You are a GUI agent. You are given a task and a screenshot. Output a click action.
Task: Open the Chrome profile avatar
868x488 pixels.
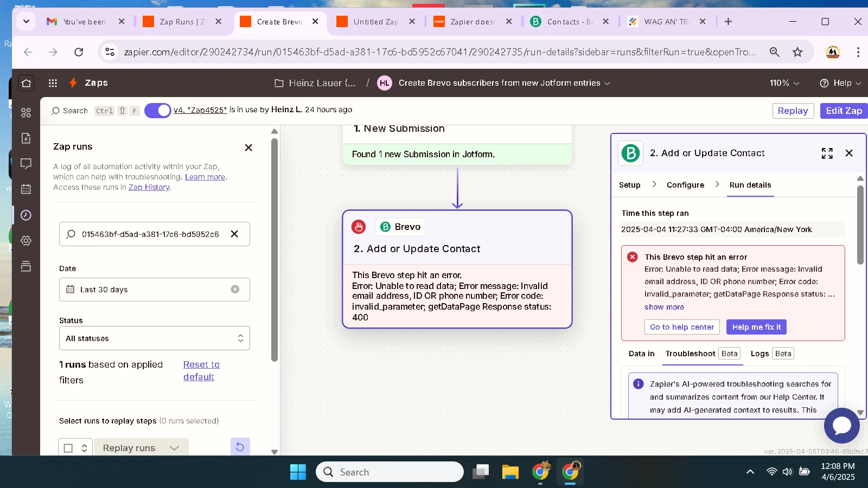click(833, 52)
